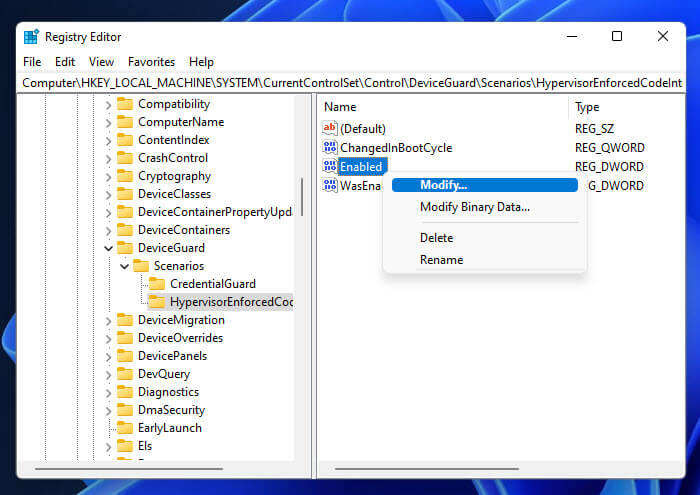Expand the Cryptography key
The width and height of the screenshot is (700, 495).
coord(108,177)
